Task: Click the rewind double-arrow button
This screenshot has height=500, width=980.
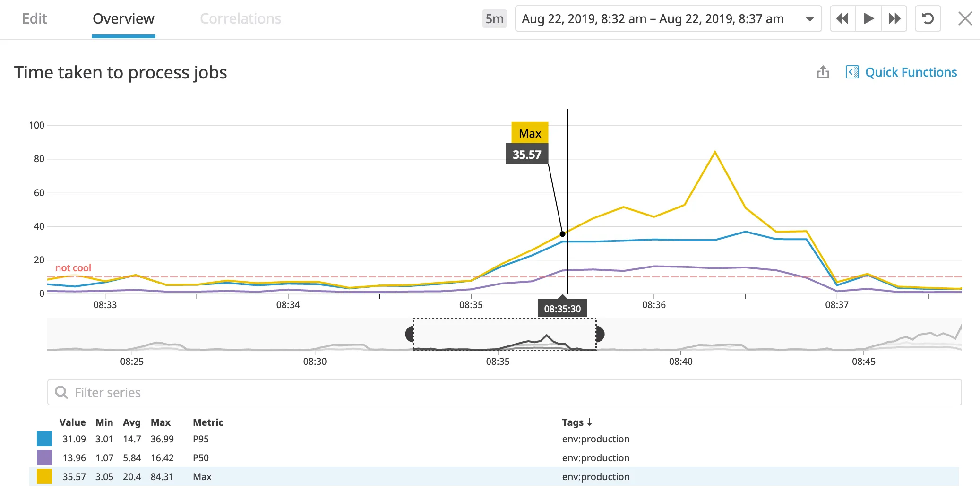Action: (842, 19)
